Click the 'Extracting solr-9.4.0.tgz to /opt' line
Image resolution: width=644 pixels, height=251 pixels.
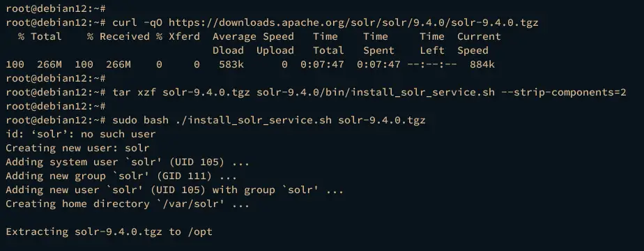click(109, 231)
